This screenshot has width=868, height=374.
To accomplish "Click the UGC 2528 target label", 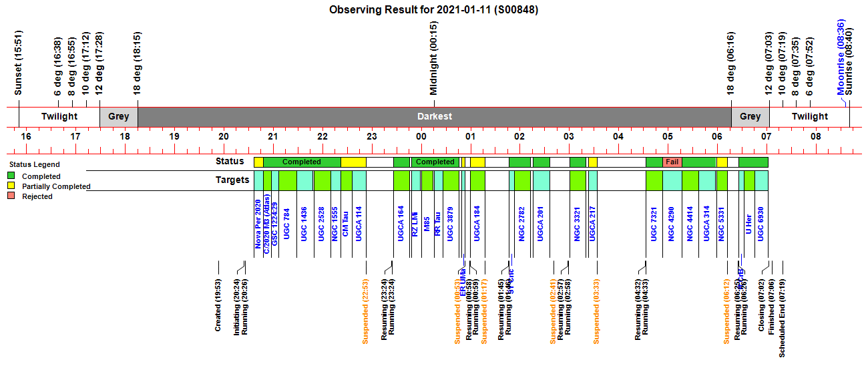I will (322, 223).
